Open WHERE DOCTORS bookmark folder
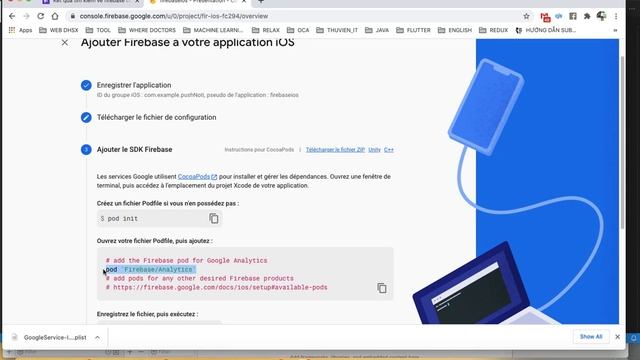This screenshot has width=640, height=360. click(x=147, y=30)
